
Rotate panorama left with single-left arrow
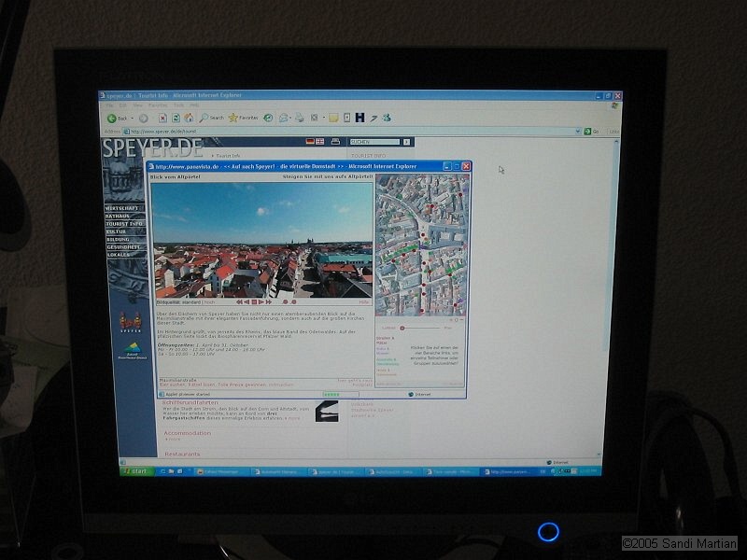click(x=247, y=301)
